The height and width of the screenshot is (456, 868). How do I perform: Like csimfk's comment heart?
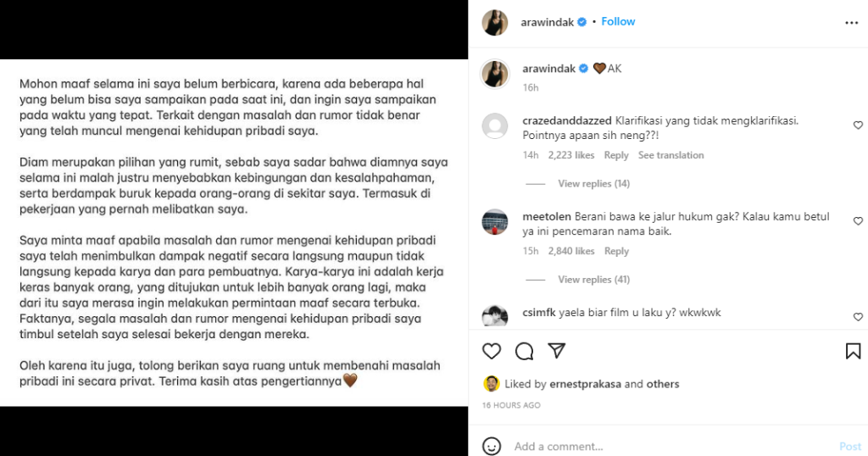pos(858,316)
